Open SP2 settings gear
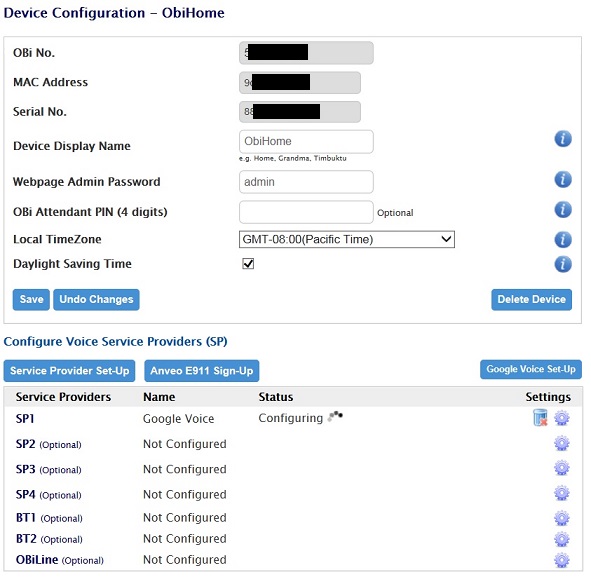Image resolution: width=591 pixels, height=577 pixels. [x=562, y=443]
